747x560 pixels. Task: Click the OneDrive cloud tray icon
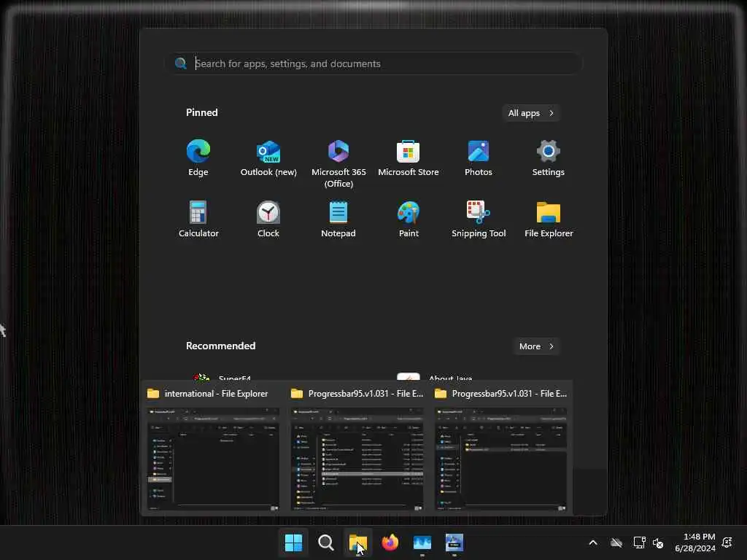tap(616, 542)
